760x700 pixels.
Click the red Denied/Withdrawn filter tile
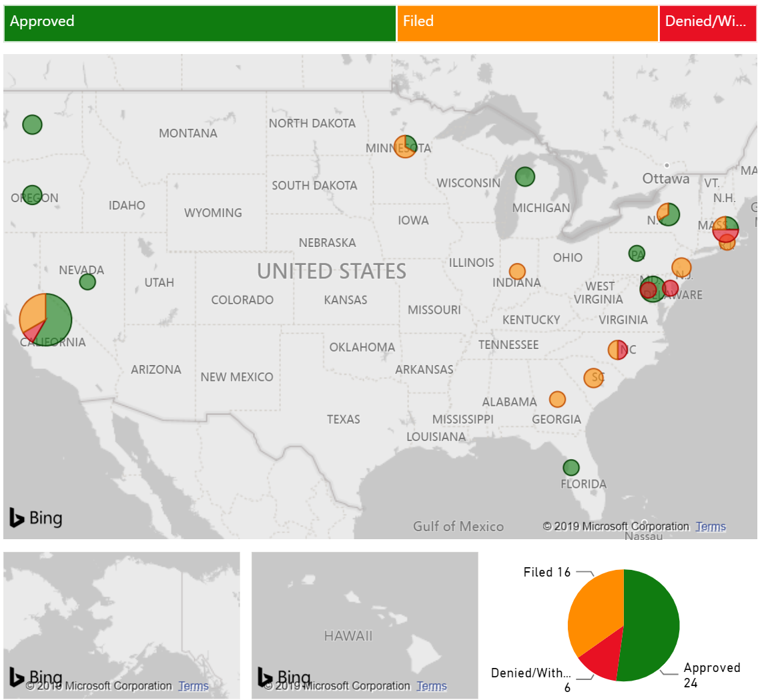(707, 23)
